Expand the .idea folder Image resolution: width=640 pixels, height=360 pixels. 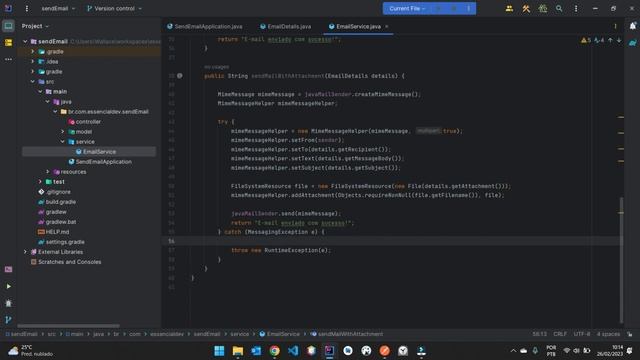tap(33, 62)
